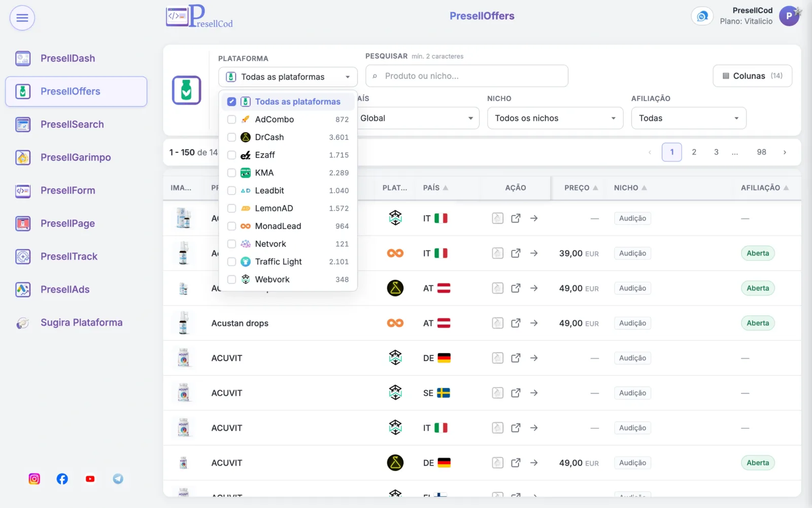
Task: Select the MonadLead option in platform list
Action: pos(289,226)
